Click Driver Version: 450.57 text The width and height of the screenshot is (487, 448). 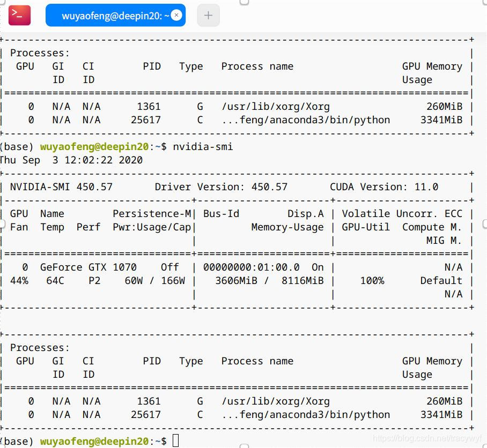coord(221,187)
